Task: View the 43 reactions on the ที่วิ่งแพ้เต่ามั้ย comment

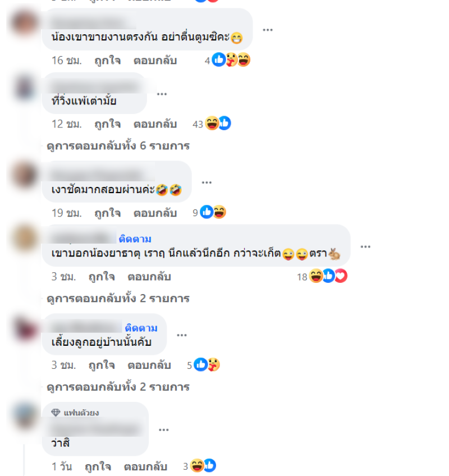Action: pos(212,124)
